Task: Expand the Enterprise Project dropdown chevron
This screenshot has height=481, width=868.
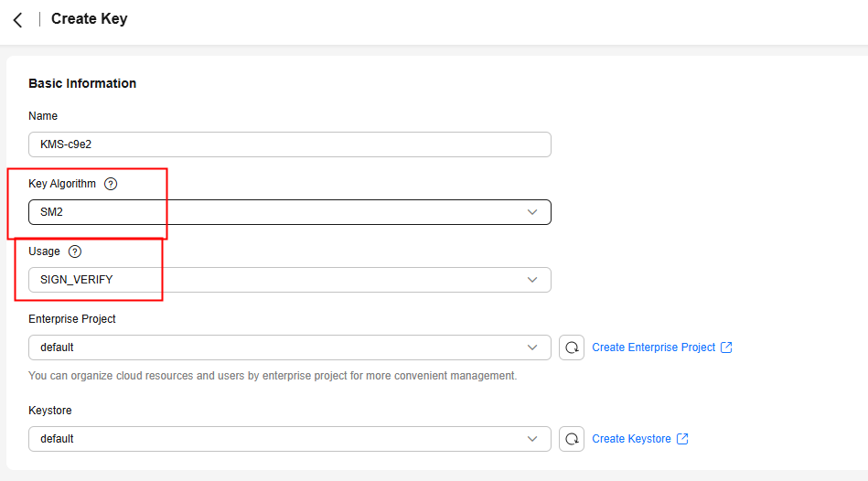Action: tap(532, 347)
